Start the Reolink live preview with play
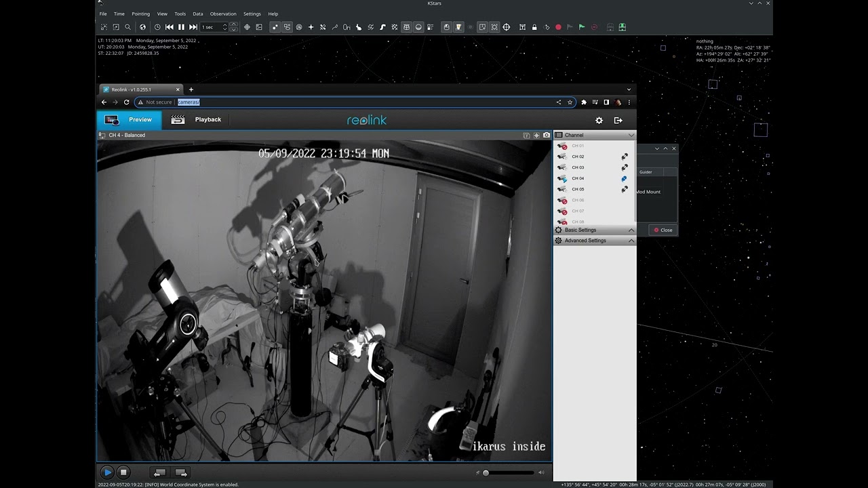This screenshot has width=868, height=488. [107, 472]
